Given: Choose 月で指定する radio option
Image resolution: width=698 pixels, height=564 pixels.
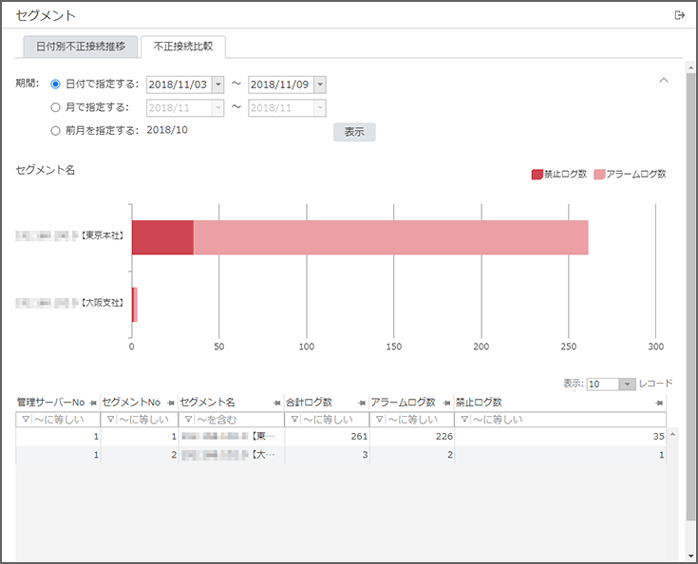Looking at the screenshot, I should (55, 107).
